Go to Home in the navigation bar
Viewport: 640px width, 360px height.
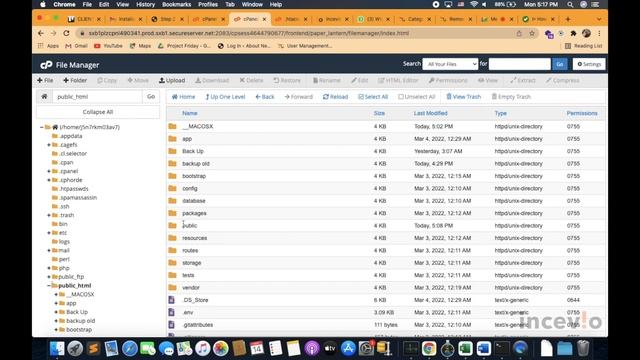click(x=183, y=97)
